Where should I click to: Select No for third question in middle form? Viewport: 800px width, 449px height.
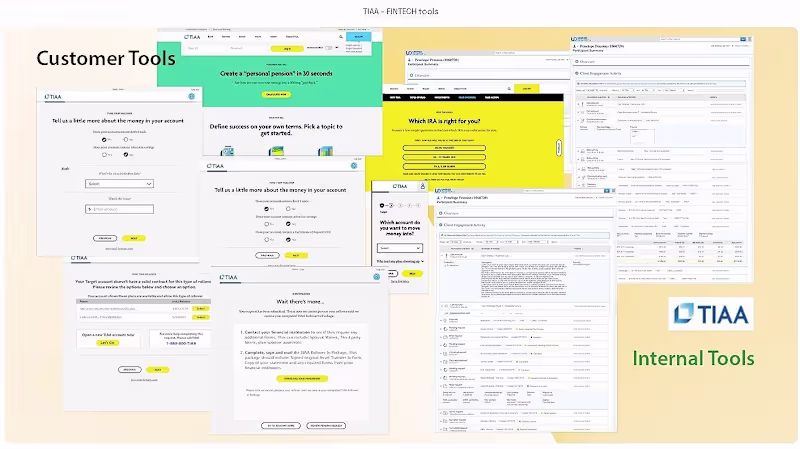[288, 239]
